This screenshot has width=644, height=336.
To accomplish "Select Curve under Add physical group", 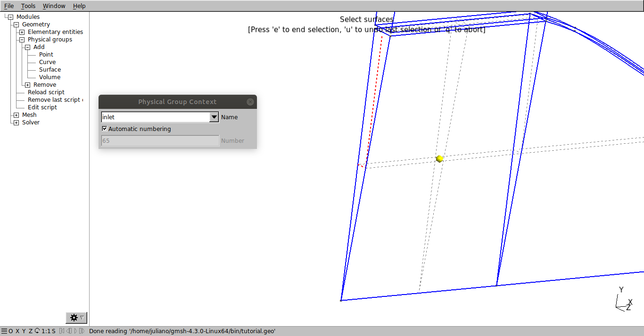I will (x=47, y=62).
